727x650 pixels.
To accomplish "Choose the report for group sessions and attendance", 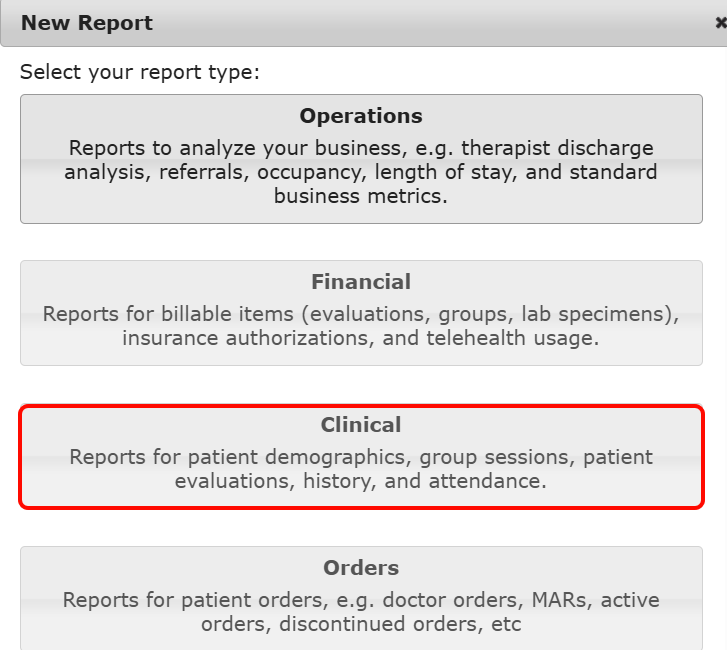I will coord(361,455).
